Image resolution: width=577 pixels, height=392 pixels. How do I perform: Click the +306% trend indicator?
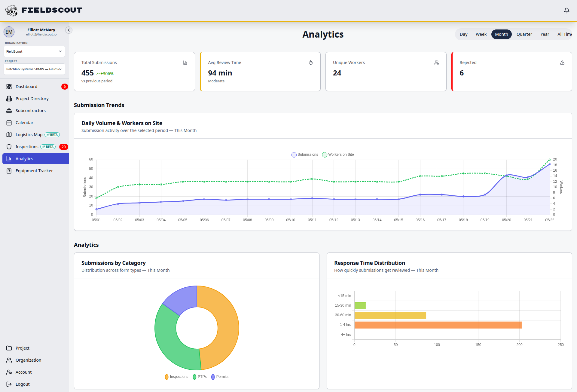point(105,74)
